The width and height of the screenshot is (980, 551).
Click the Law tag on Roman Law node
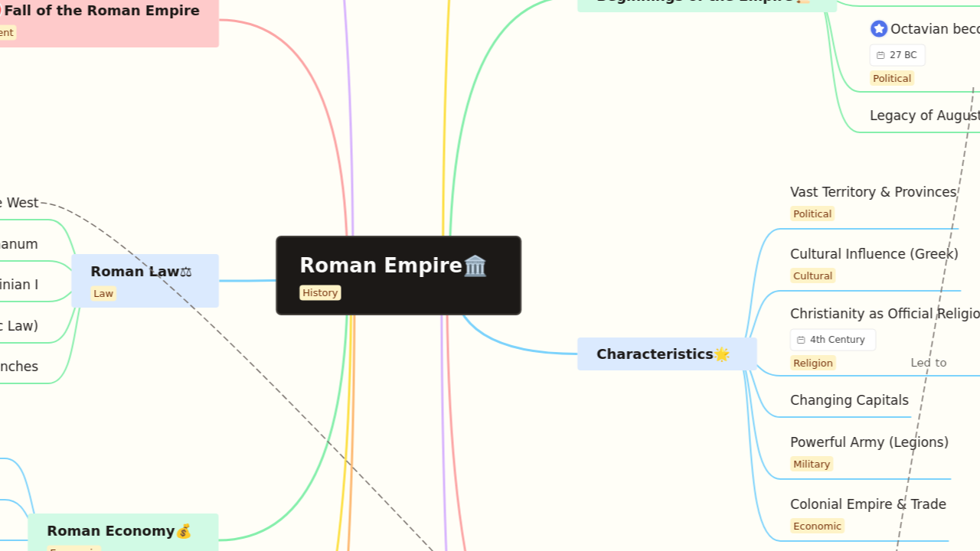pos(103,293)
